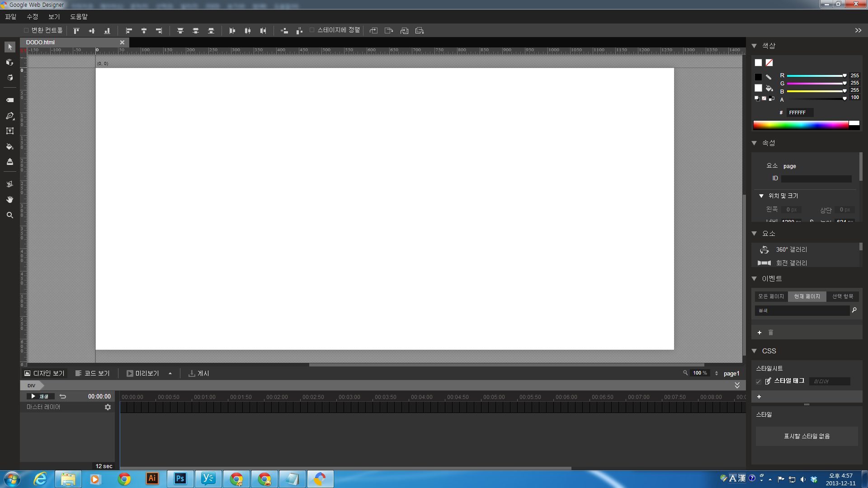The height and width of the screenshot is (488, 868).
Task: Select the Paint Bucket fill tool
Action: pos(9,146)
